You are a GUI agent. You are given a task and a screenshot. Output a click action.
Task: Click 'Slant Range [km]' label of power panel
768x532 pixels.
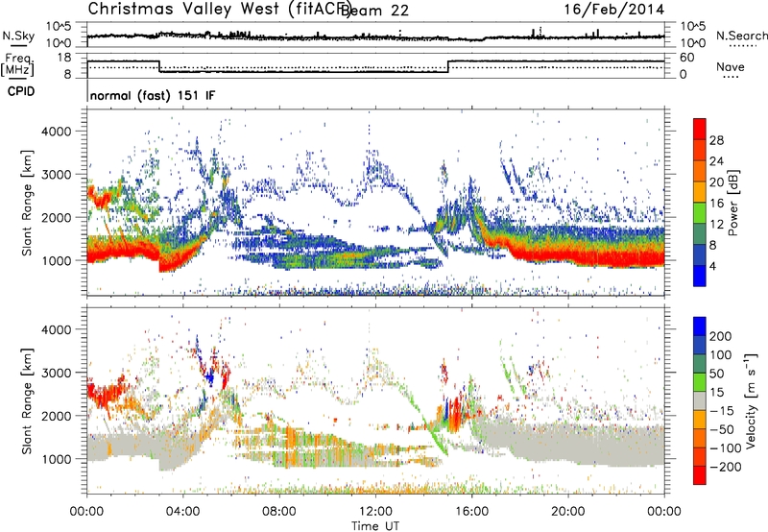tap(27, 203)
